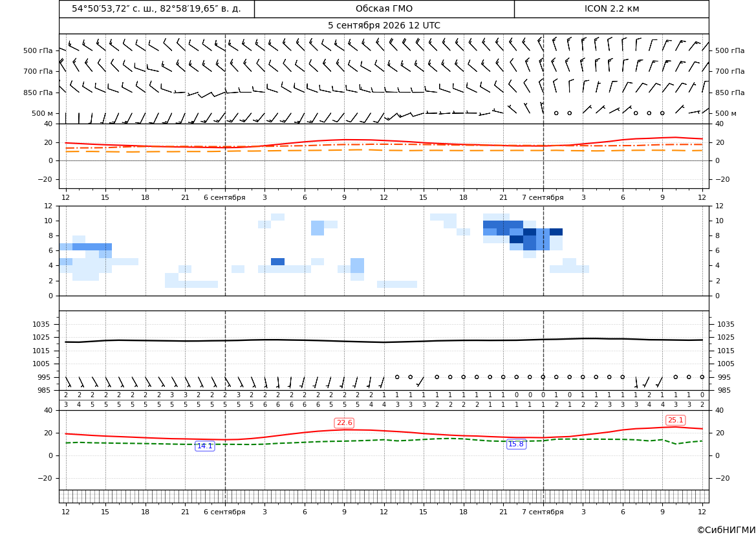Click the 5 сентября 2026 12 UTC header
The width and height of the screenshot is (756, 535).
pos(384,26)
